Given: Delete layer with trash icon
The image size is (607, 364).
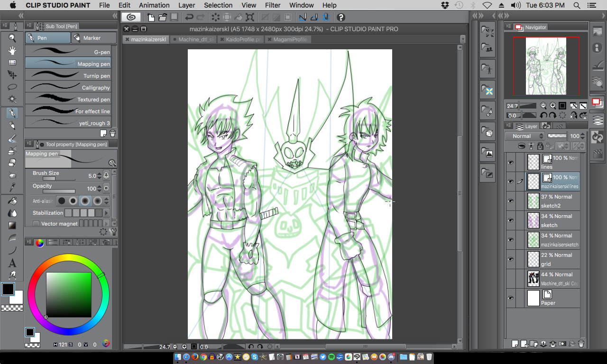Looking at the screenshot, I should (x=581, y=344).
